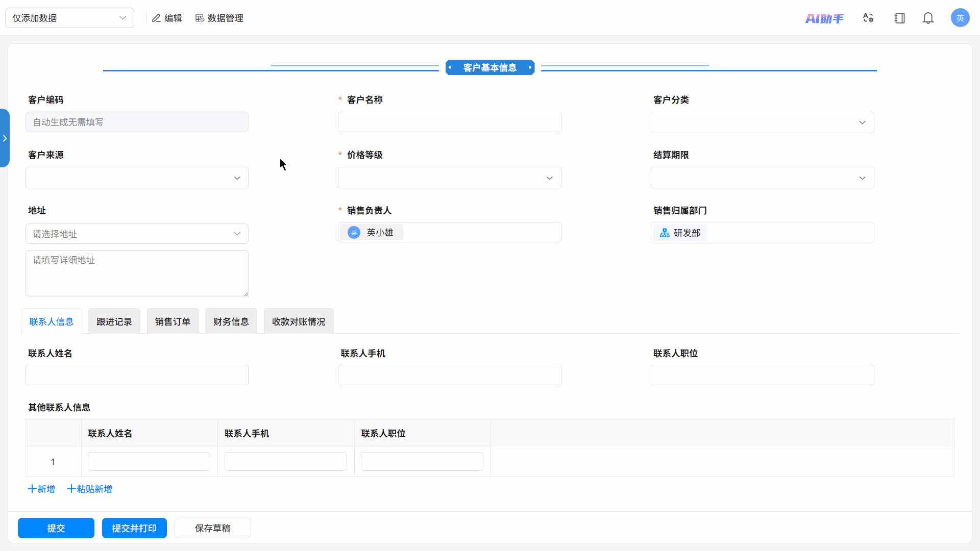Click the 保存草稿 button
The width and height of the screenshot is (980, 551).
(213, 528)
